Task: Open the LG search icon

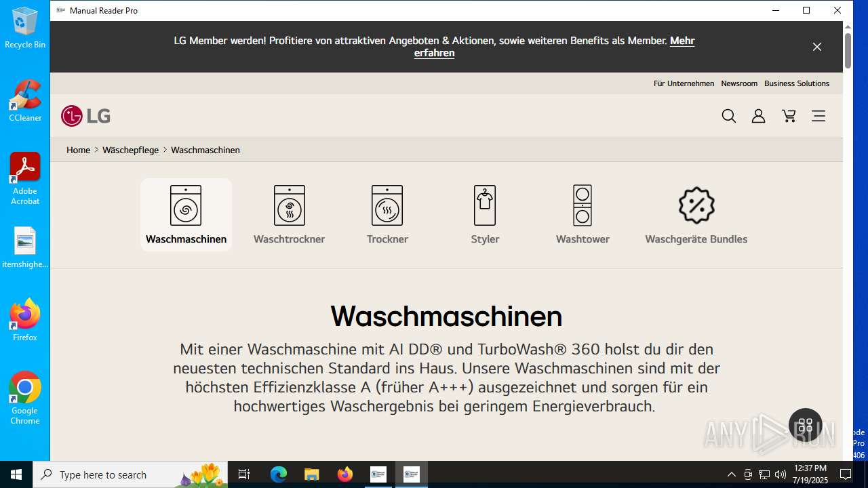Action: [x=729, y=116]
